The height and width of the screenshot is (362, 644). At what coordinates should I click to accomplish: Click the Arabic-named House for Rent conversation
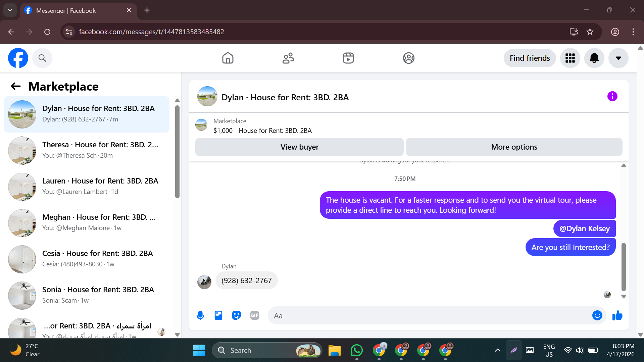(x=87, y=327)
